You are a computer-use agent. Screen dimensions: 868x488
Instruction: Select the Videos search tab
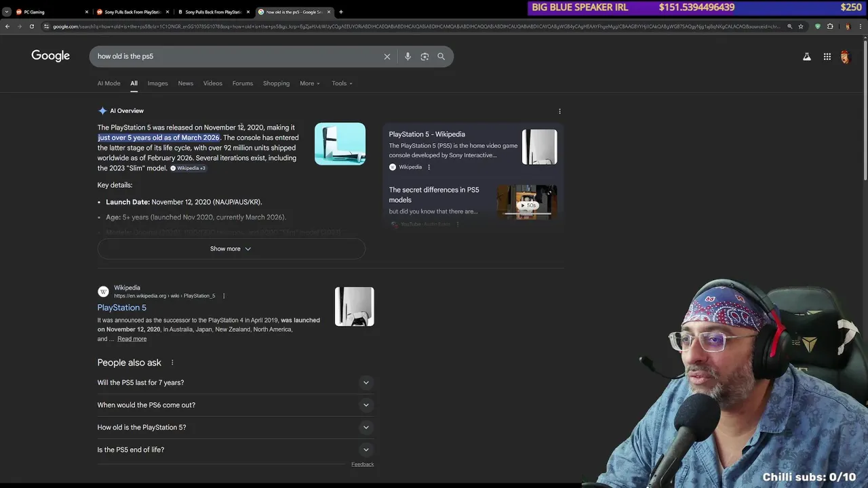tap(212, 83)
